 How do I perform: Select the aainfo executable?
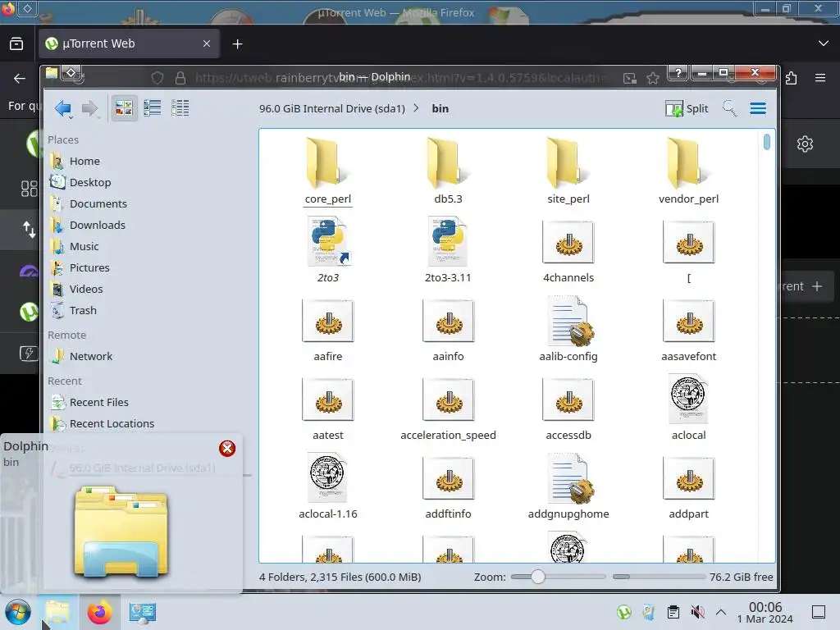[x=448, y=328]
